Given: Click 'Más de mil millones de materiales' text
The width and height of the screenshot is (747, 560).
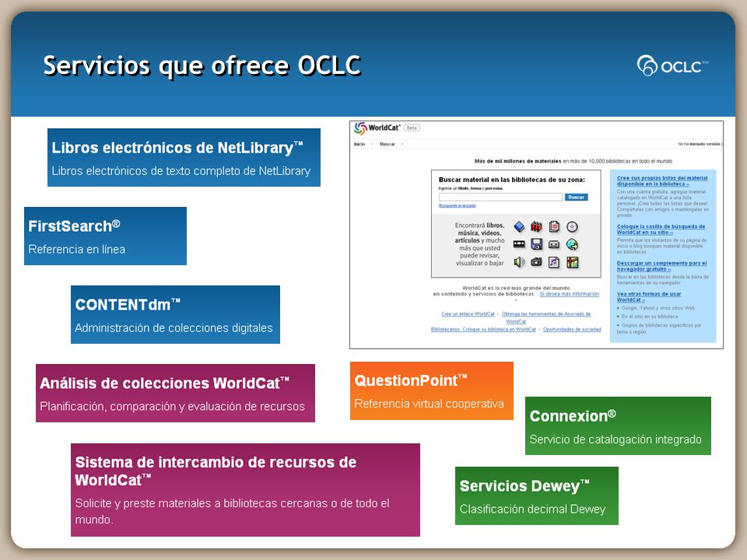Looking at the screenshot, I should 518,162.
